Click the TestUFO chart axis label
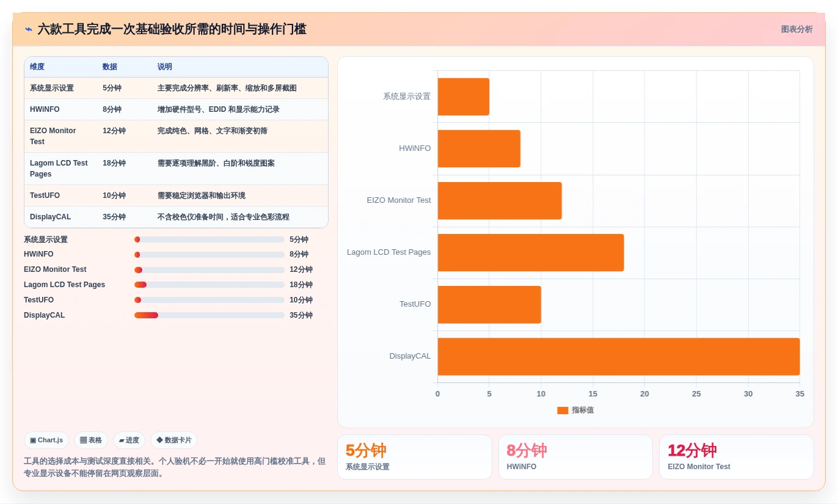838x504 pixels. (415, 304)
